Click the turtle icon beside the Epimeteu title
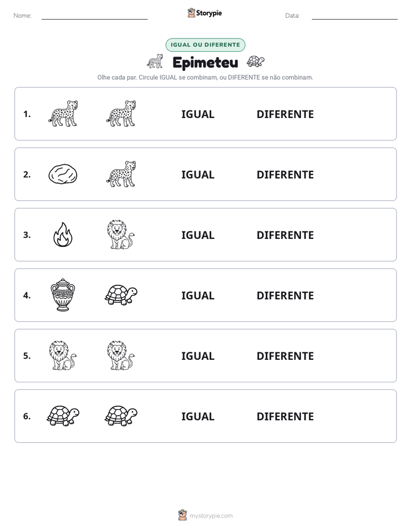This screenshot has height=532, width=411. (256, 62)
